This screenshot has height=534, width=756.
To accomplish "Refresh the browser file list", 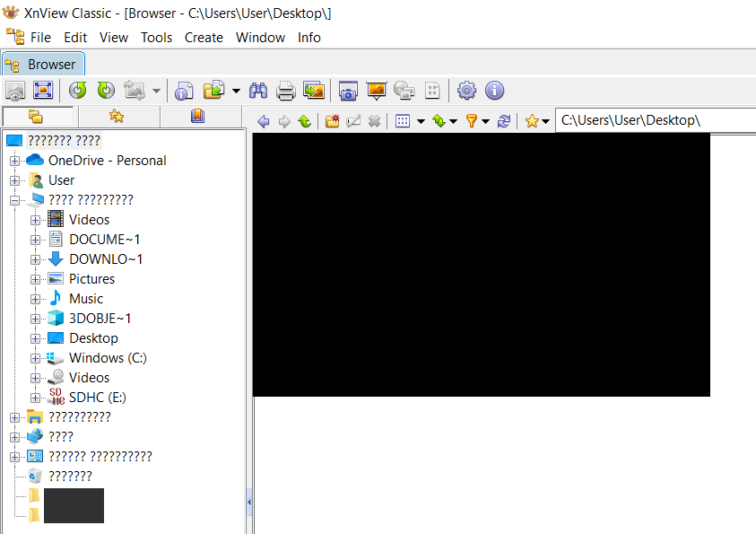I will coord(504,121).
